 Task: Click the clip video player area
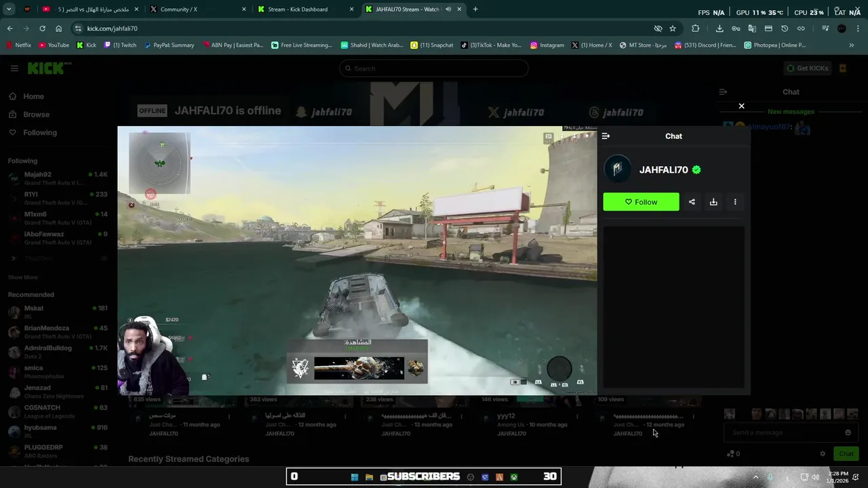pos(357,260)
